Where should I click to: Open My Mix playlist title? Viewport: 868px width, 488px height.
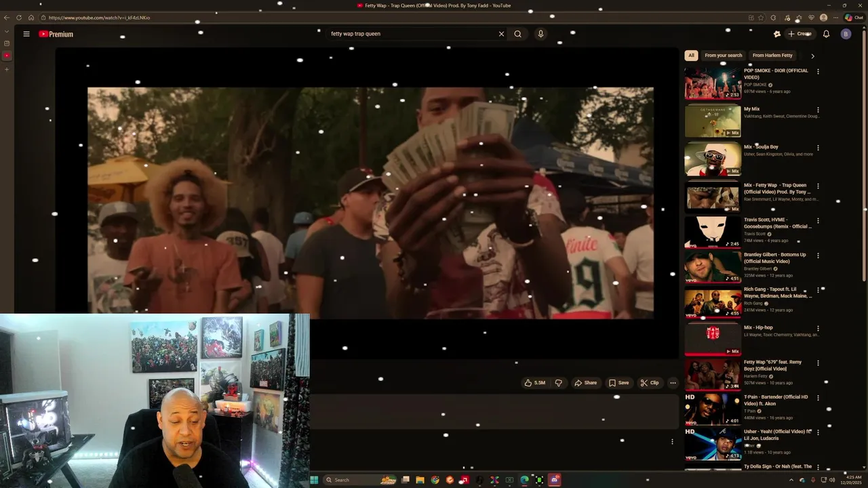click(x=751, y=109)
